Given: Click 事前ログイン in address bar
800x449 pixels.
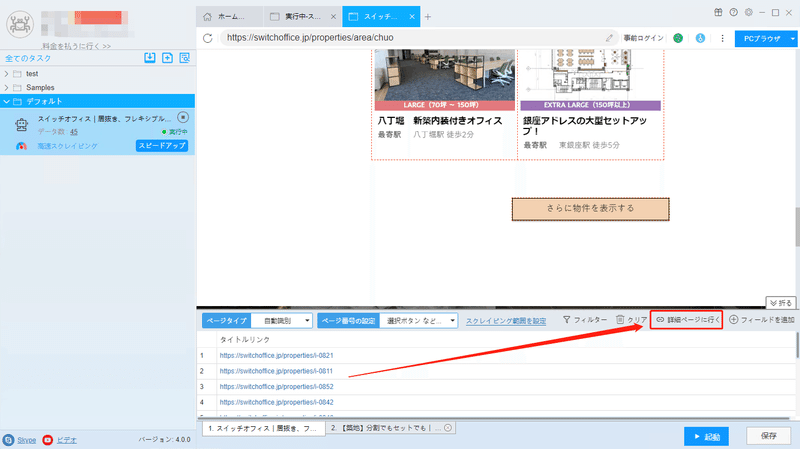Looking at the screenshot, I should pos(643,38).
